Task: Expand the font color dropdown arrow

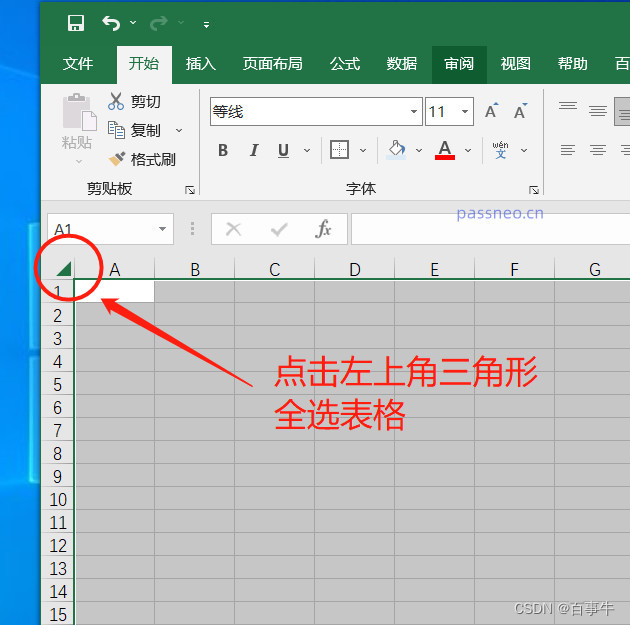Action: click(x=468, y=151)
